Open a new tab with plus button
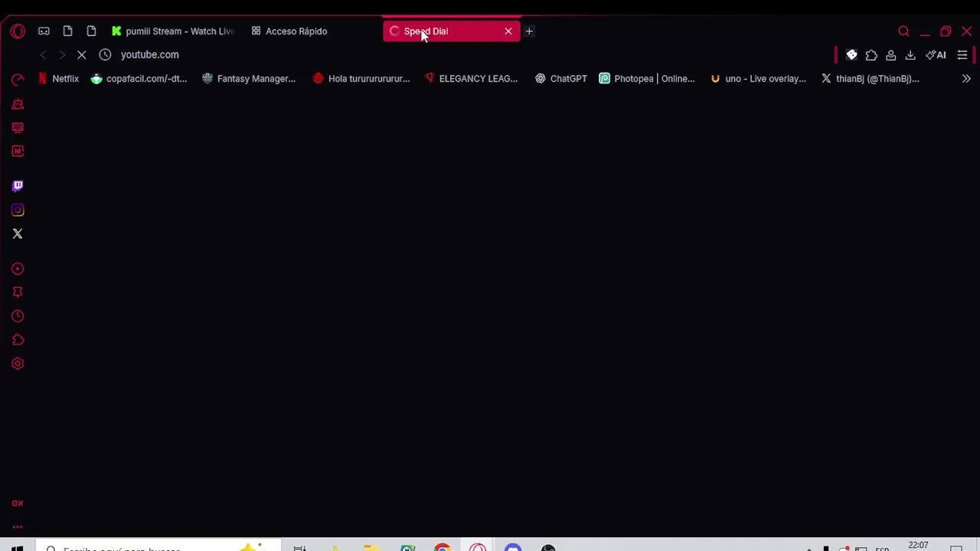The height and width of the screenshot is (551, 980). tap(529, 31)
